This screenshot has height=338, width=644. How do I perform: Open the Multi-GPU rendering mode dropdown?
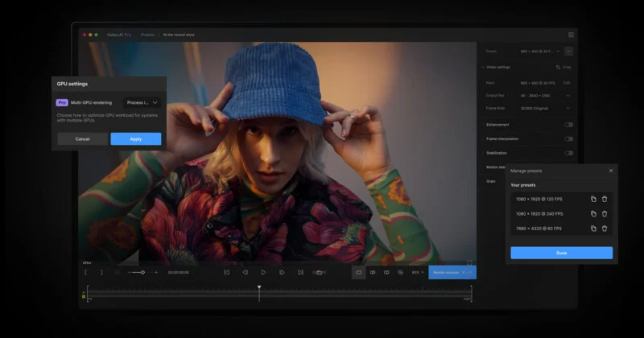coord(142,103)
